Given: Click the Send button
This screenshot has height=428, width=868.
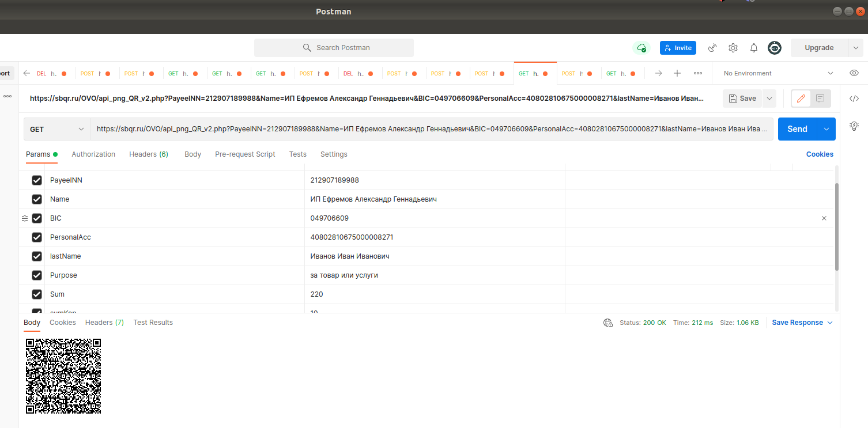Looking at the screenshot, I should pos(797,128).
